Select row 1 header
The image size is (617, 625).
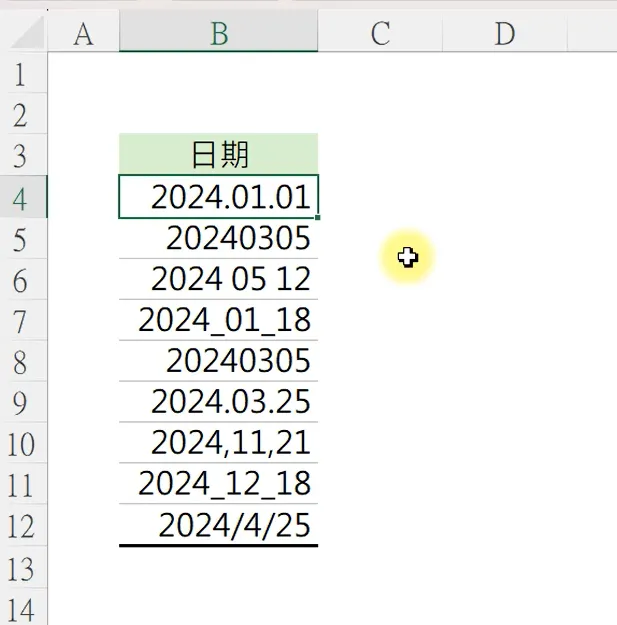click(x=23, y=73)
